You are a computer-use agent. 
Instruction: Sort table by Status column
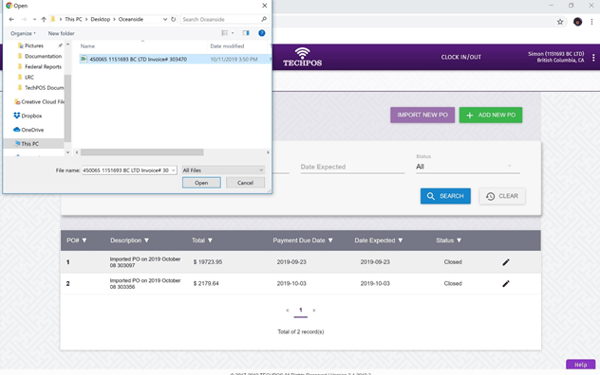coord(448,240)
